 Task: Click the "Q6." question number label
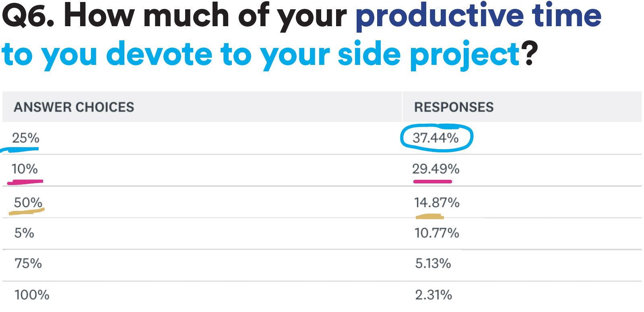point(28,16)
